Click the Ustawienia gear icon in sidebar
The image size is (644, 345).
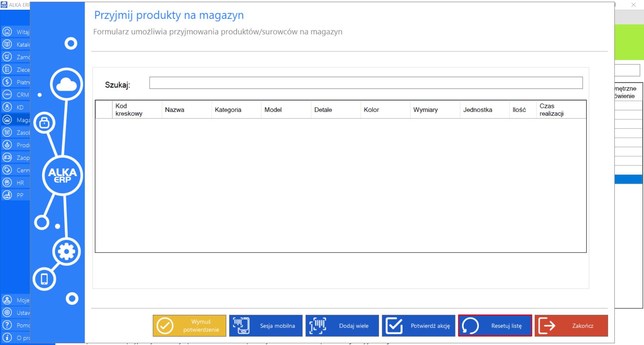[7, 312]
